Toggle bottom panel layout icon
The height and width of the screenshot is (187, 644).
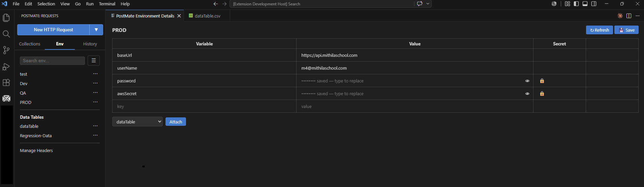click(x=585, y=4)
